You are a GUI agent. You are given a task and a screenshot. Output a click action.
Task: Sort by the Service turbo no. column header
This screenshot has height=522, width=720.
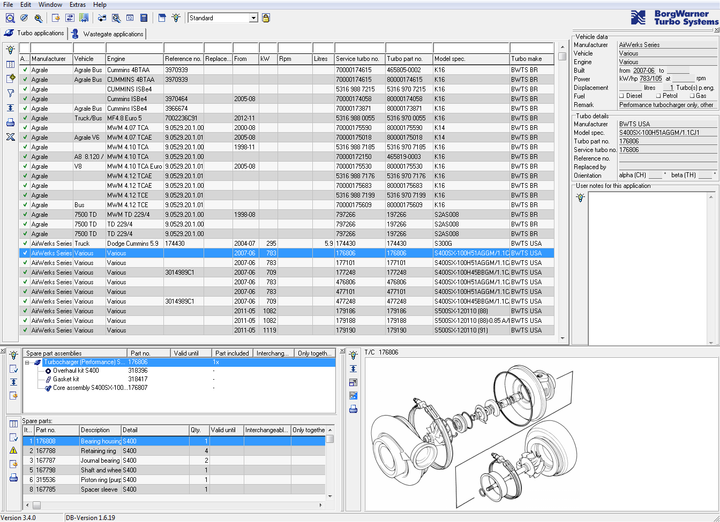click(360, 59)
